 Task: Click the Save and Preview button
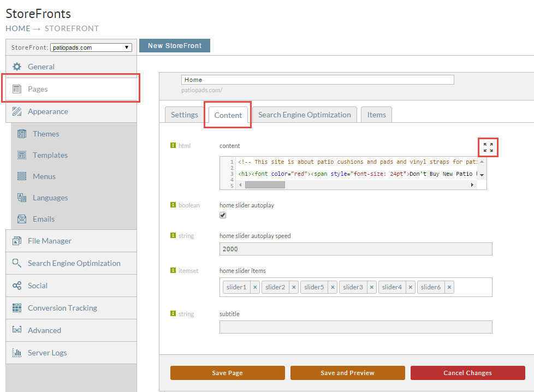coord(347,373)
